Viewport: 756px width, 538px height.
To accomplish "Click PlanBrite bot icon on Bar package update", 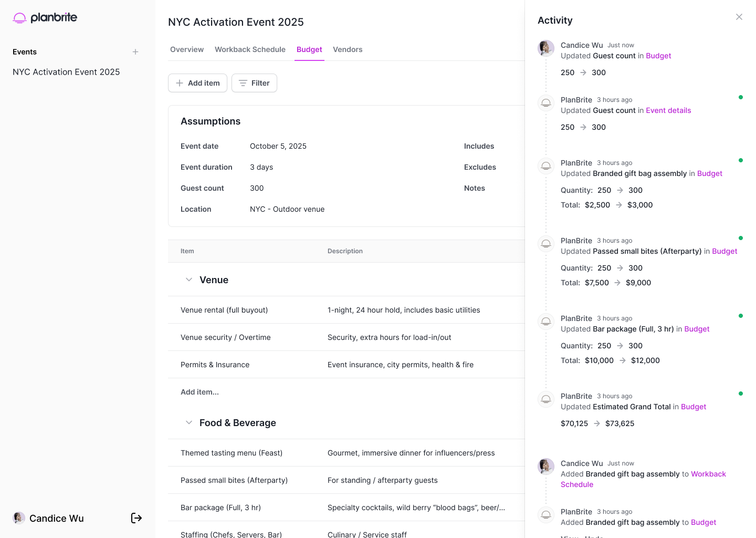I will click(x=546, y=322).
